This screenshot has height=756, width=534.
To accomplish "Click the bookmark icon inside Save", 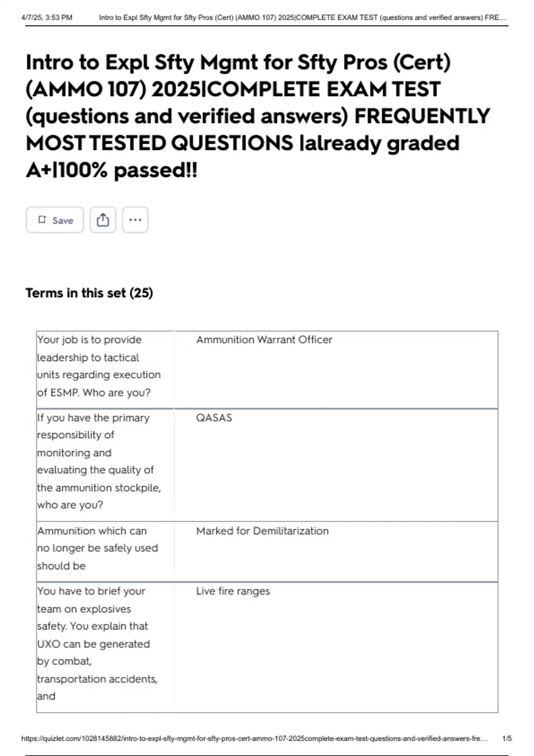I will pyautogui.click(x=42, y=220).
